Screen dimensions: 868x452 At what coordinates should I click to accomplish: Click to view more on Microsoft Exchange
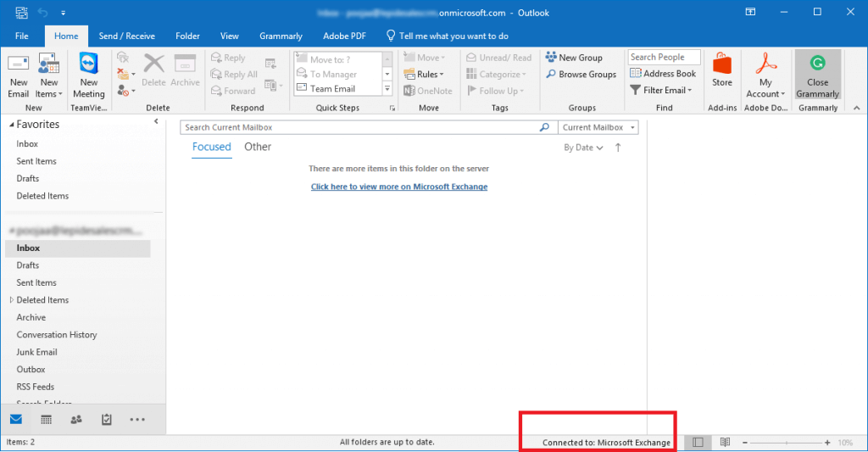(x=399, y=187)
